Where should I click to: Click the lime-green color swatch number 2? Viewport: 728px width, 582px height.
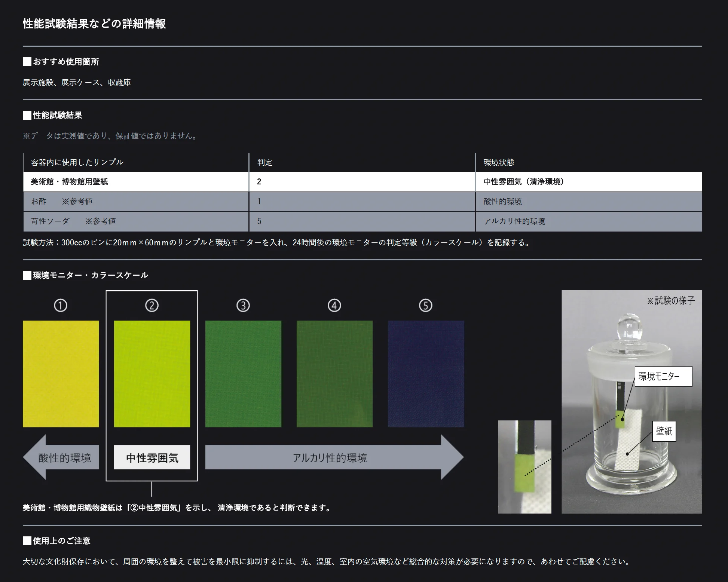coord(152,374)
